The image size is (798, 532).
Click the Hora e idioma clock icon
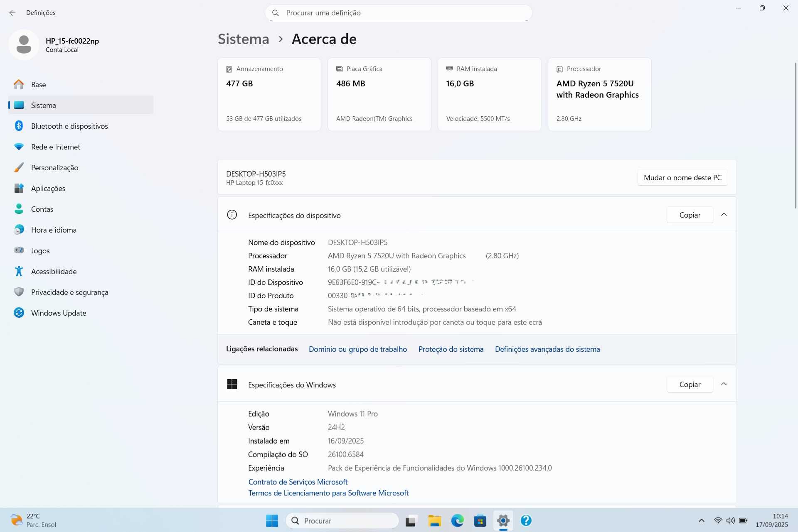tap(19, 230)
